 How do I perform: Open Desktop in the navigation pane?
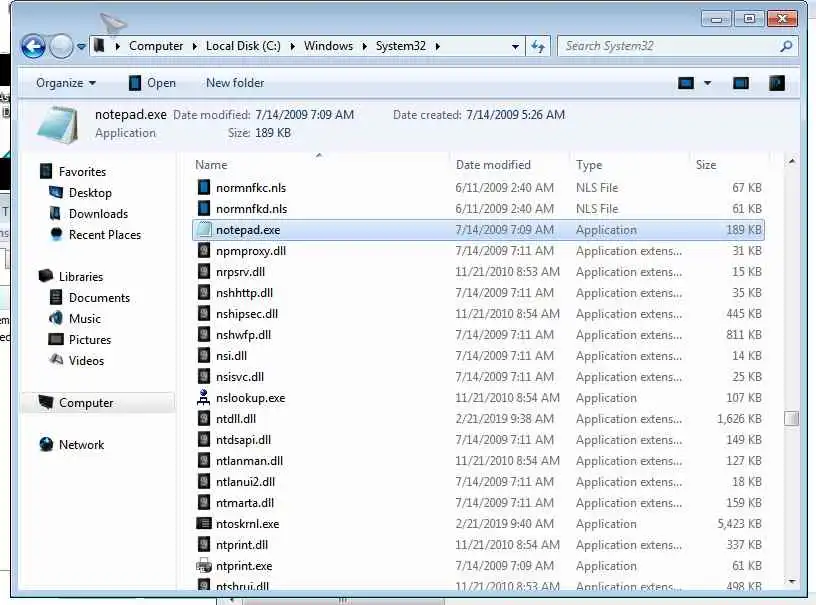[x=90, y=193]
